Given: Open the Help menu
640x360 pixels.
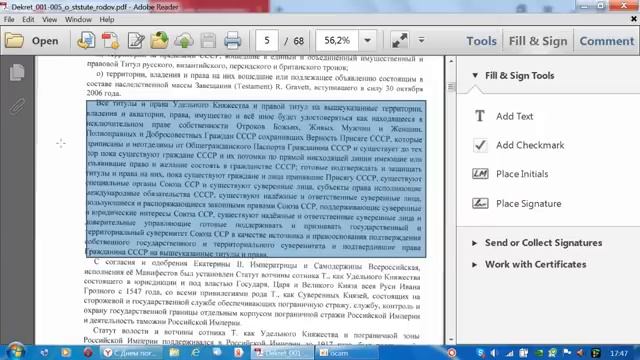Looking at the screenshot, I should [x=107, y=20].
